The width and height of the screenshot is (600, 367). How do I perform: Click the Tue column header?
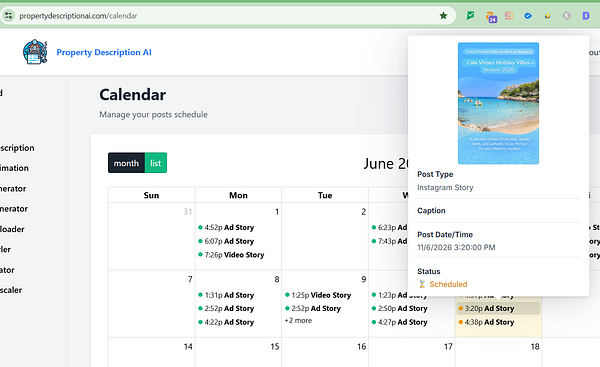tap(325, 195)
